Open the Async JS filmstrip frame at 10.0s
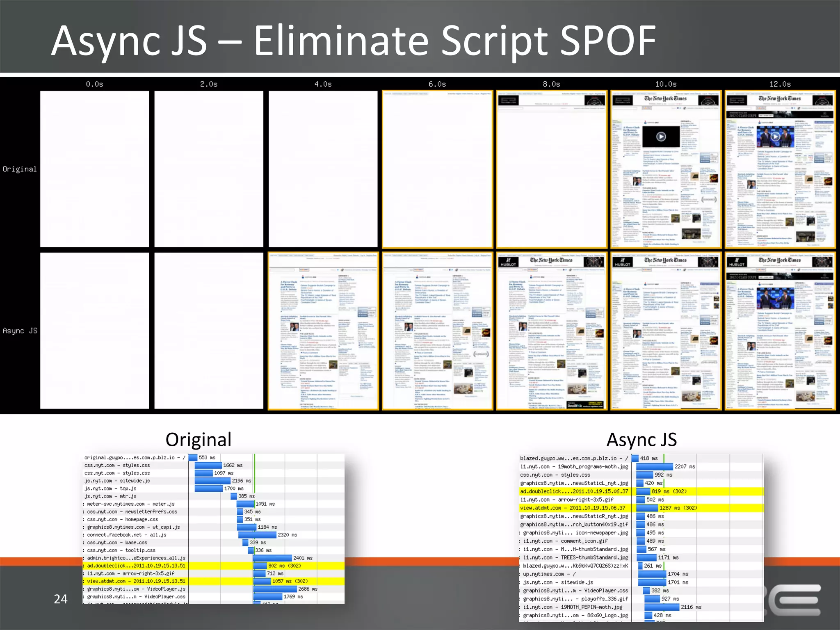 pos(666,331)
